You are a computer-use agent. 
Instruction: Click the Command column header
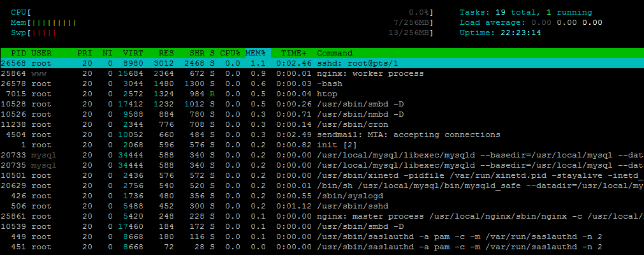pos(334,53)
